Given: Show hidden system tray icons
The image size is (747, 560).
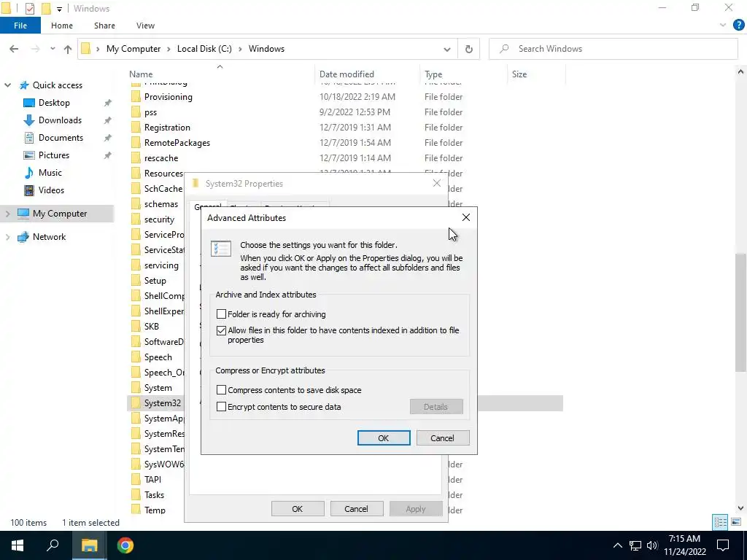Looking at the screenshot, I should pos(617,545).
